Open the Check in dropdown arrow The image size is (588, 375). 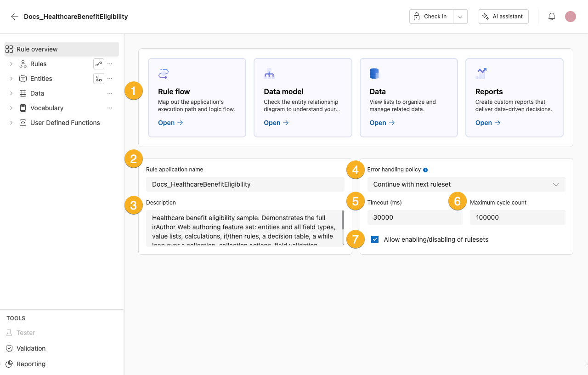coord(460,17)
